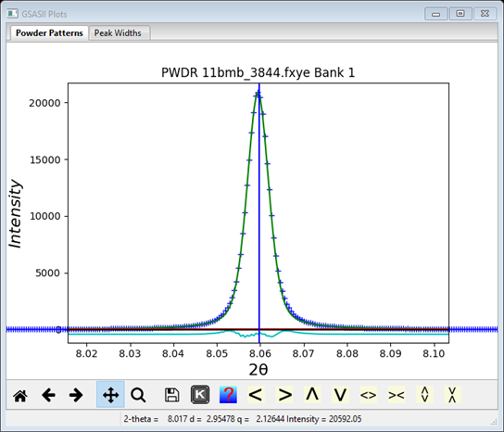Go back to previous plot view
This screenshot has width=504, height=432.
point(48,395)
